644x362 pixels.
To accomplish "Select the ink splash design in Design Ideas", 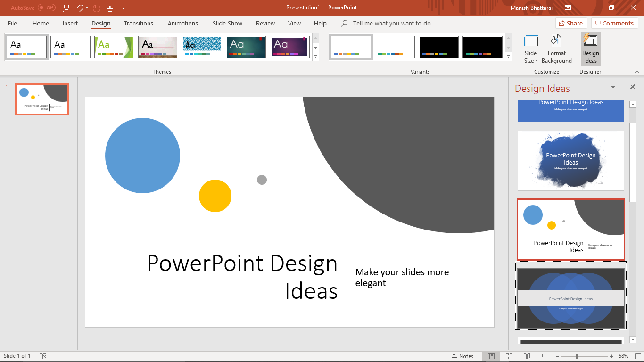I will pyautogui.click(x=570, y=161).
